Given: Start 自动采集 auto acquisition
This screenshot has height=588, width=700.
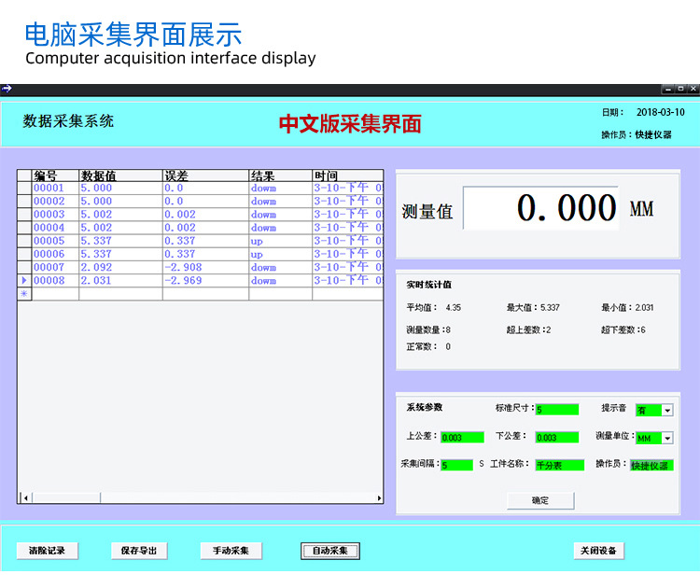Looking at the screenshot, I should (330, 551).
